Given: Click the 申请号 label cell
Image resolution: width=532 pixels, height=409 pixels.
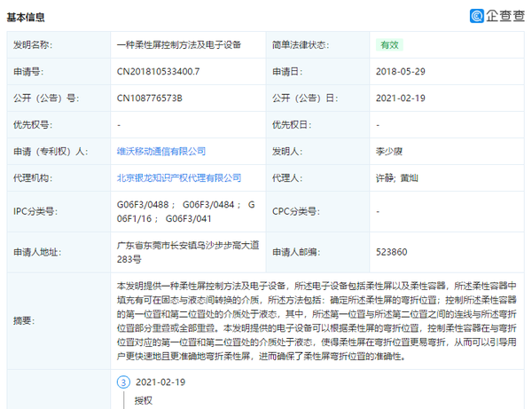Looking at the screenshot, I should 59,72.
